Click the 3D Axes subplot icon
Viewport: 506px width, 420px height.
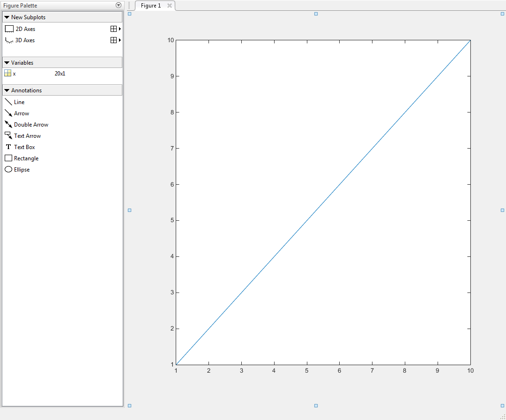point(9,40)
